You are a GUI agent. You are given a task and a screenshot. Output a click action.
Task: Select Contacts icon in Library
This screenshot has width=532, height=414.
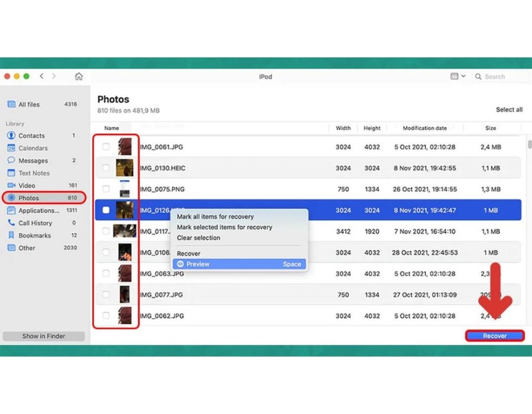[x=11, y=135]
